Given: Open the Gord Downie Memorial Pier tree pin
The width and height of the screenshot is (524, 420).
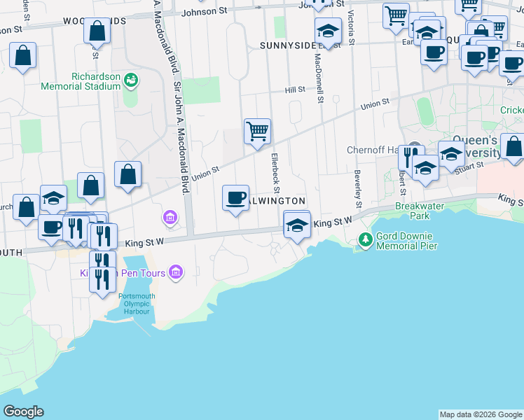Looking at the screenshot, I should [x=366, y=240].
